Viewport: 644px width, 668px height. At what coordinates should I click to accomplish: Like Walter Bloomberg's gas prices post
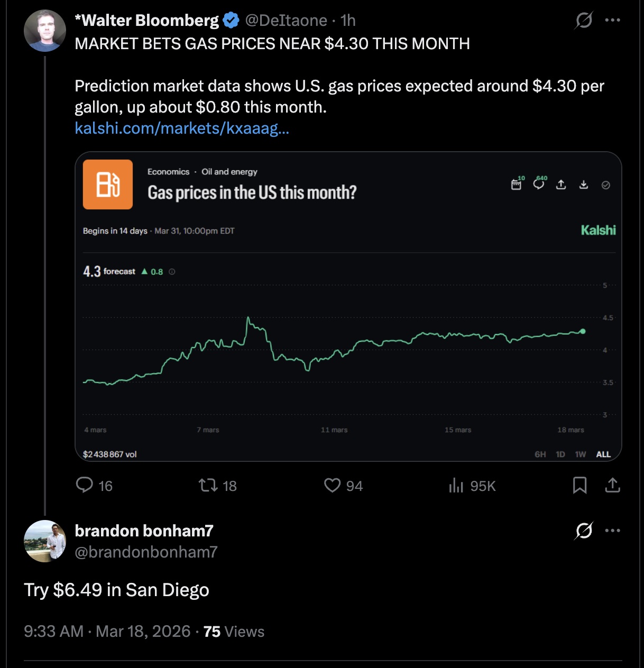pos(333,485)
